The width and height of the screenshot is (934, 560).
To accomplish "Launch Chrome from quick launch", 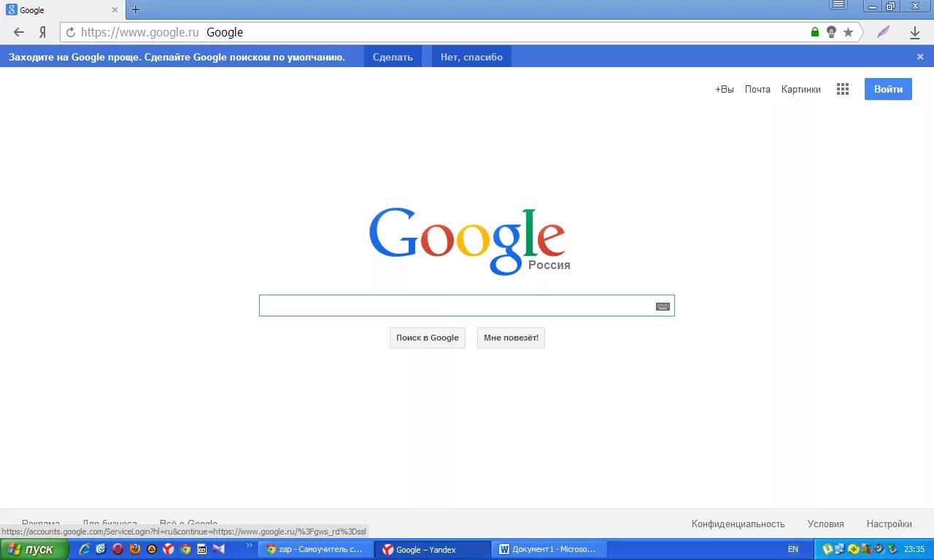I will [x=185, y=549].
